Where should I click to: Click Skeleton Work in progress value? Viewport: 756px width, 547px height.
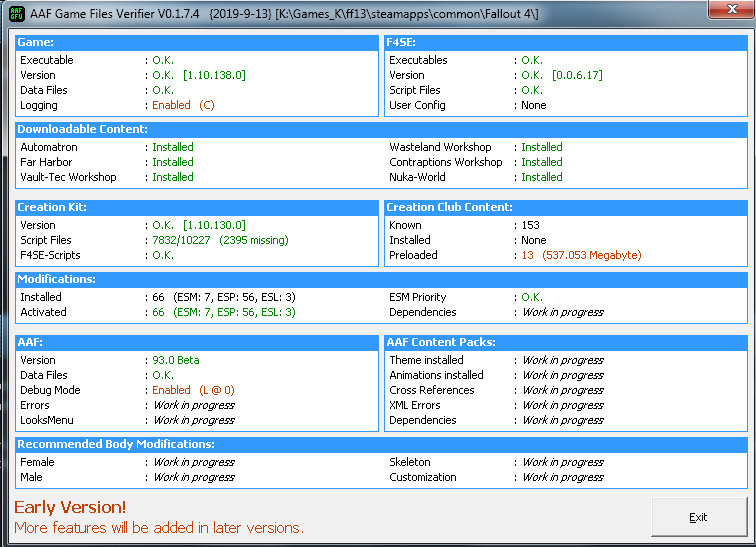point(563,462)
